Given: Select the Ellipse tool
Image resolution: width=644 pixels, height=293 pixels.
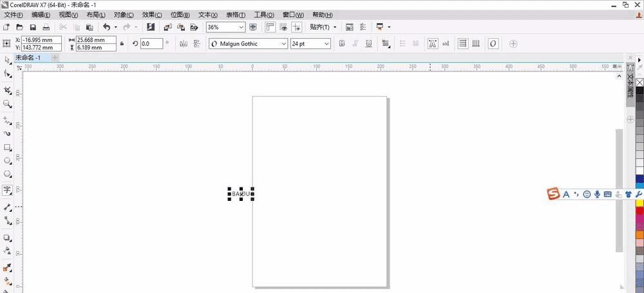Looking at the screenshot, I should point(7,160).
